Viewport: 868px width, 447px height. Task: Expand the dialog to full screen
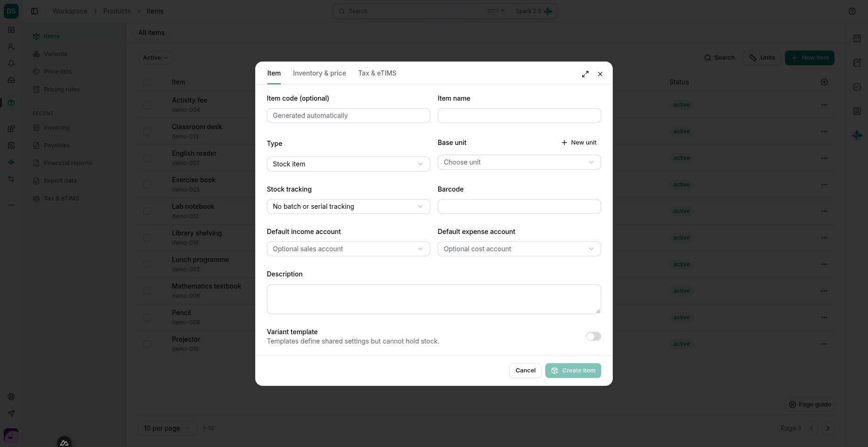click(x=585, y=74)
